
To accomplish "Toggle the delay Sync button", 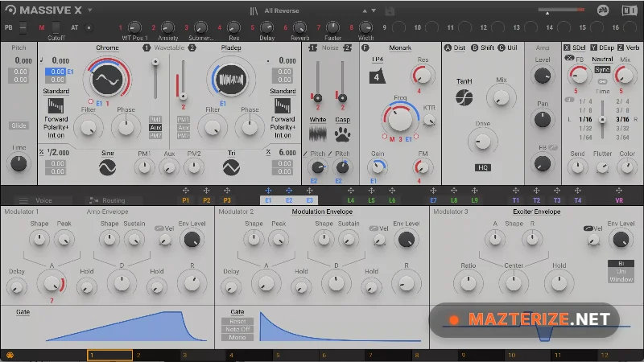I will click(602, 70).
